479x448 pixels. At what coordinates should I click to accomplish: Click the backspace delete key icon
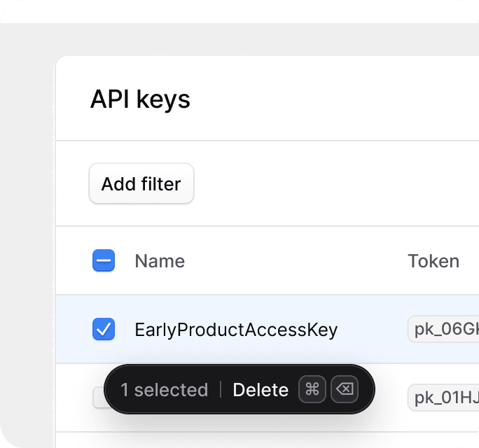(x=345, y=389)
